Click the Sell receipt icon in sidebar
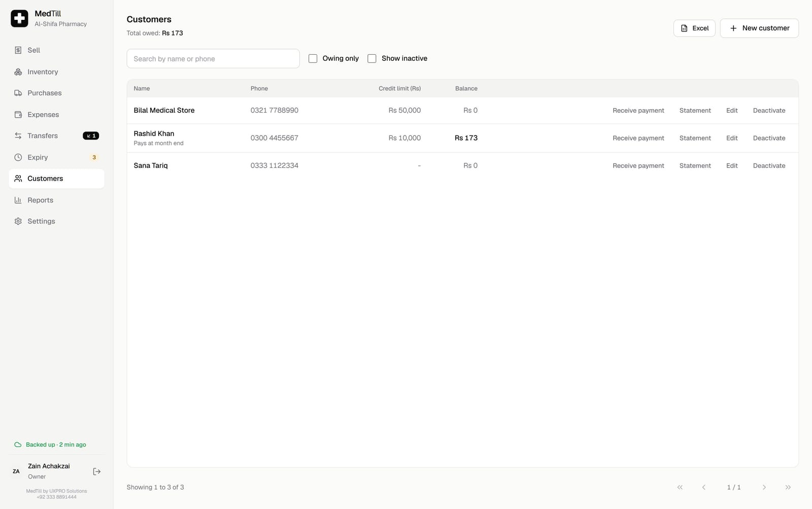Image resolution: width=812 pixels, height=509 pixels. 18,50
